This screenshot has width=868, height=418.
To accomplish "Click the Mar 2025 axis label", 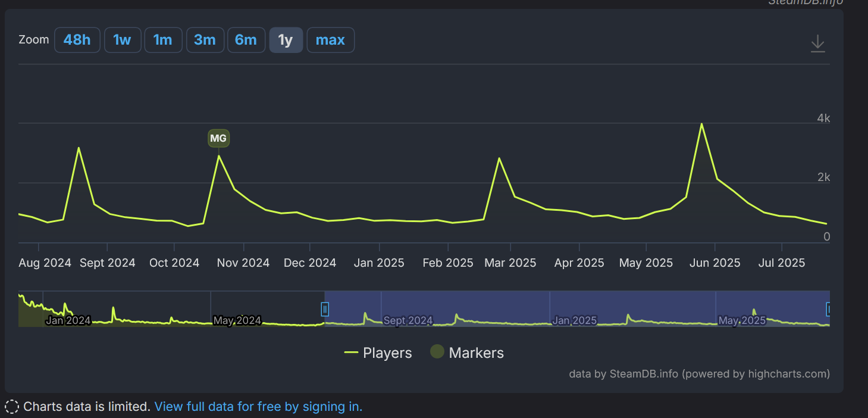I will pos(510,263).
